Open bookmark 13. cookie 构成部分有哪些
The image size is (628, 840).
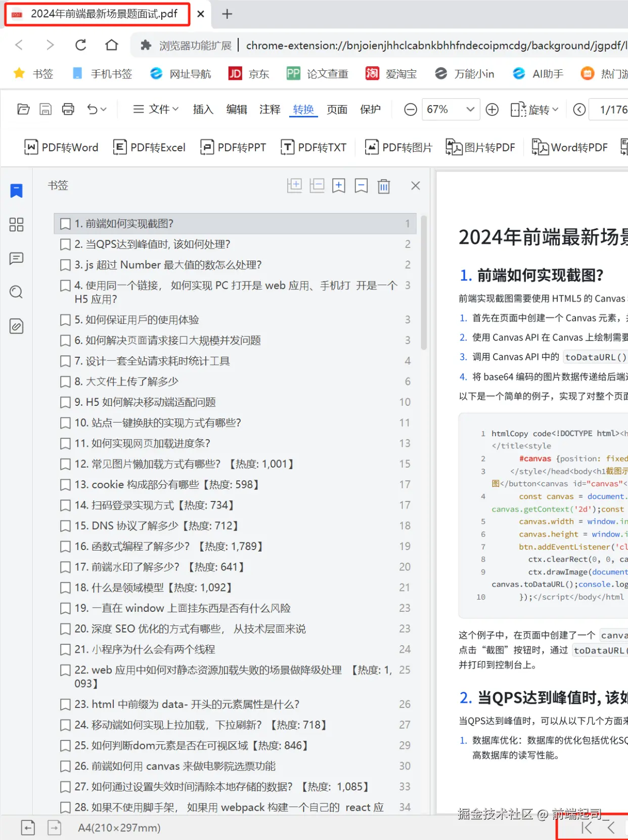tap(235, 485)
